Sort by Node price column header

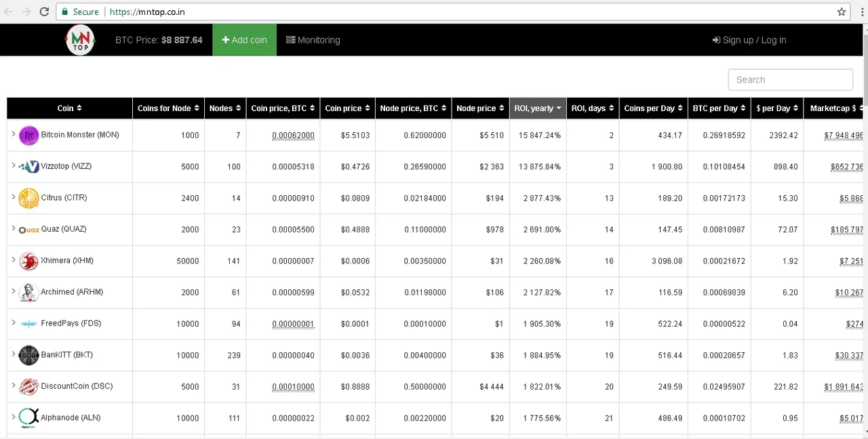click(x=481, y=108)
